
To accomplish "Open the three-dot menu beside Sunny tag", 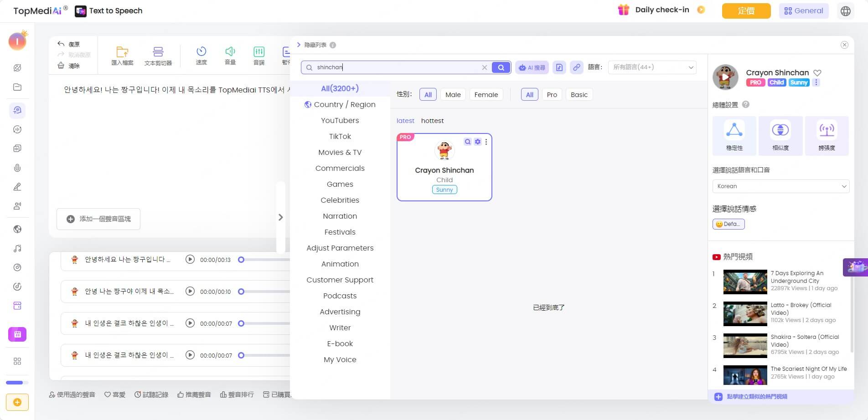I will pos(816,82).
